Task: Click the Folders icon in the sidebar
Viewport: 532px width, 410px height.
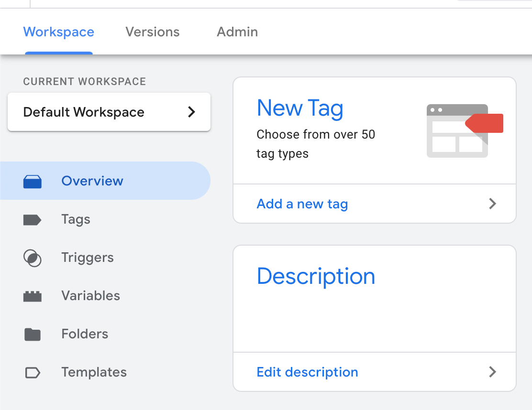Action: [33, 334]
